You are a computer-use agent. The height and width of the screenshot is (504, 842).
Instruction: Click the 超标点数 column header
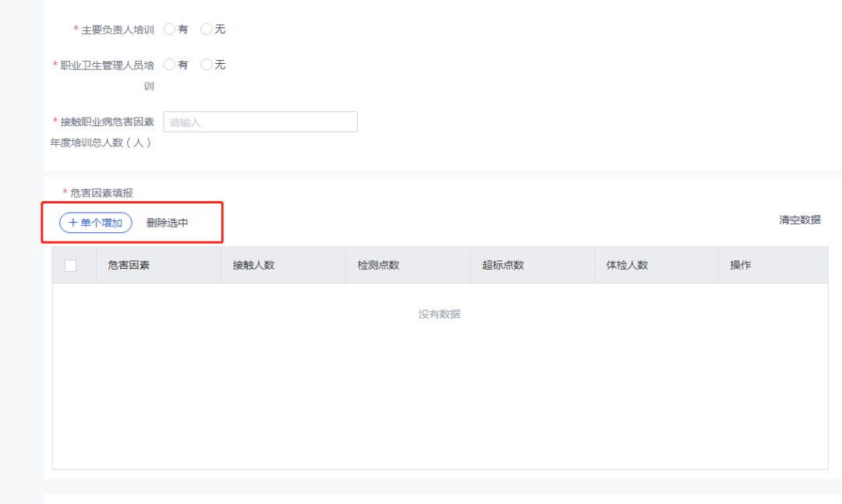click(x=503, y=265)
